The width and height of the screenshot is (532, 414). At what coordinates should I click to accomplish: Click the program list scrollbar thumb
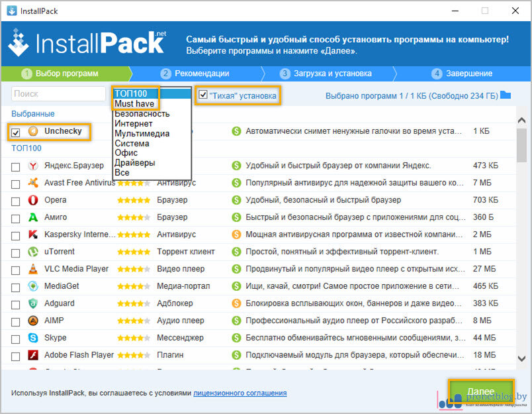pyautogui.click(x=522, y=145)
